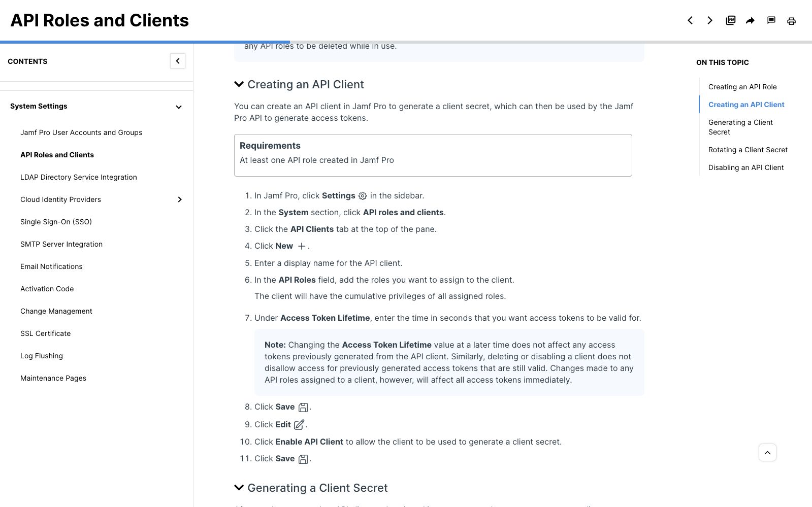Open the feedback comment icon
This screenshot has height=507, width=812.
771,20
